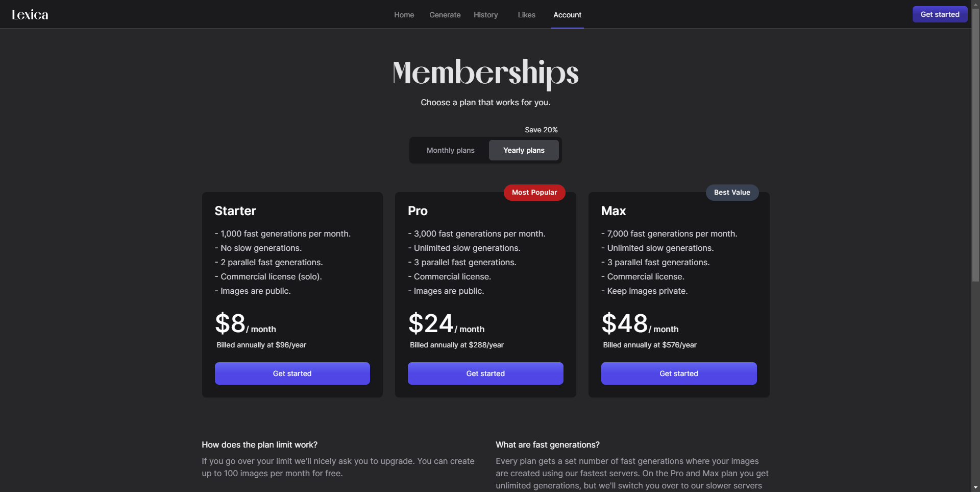Image resolution: width=980 pixels, height=492 pixels.
Task: Click the Starter plan heading
Action: coord(235,211)
